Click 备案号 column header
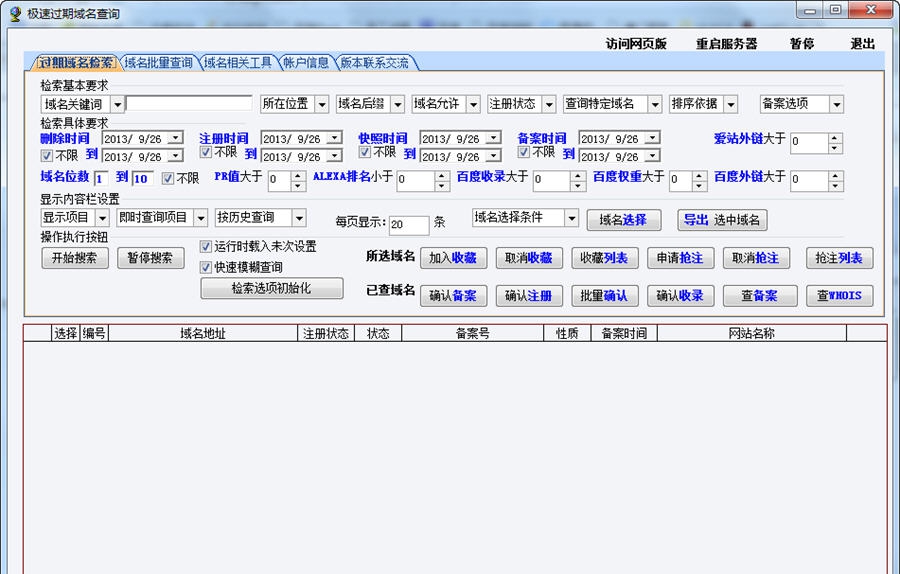The width and height of the screenshot is (900, 574). 472,333
